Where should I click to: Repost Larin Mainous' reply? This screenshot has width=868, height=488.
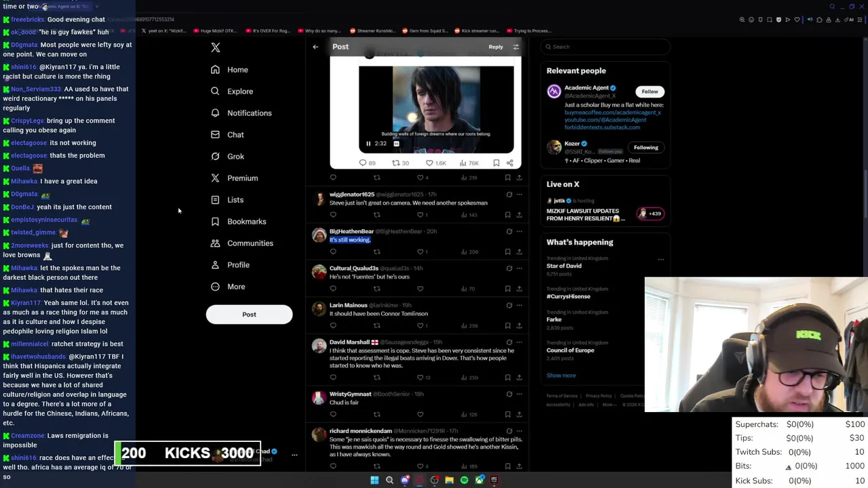pyautogui.click(x=377, y=325)
